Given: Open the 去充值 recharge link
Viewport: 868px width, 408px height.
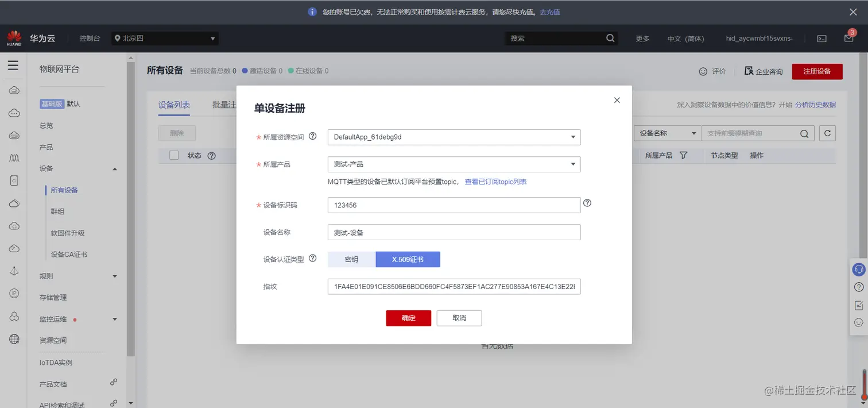Looking at the screenshot, I should (x=549, y=11).
